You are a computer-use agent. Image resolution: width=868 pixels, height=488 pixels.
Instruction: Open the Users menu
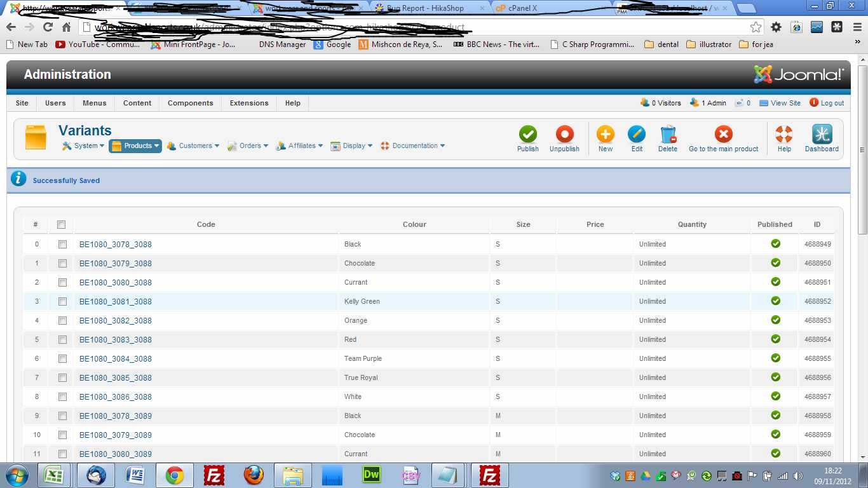pyautogui.click(x=55, y=103)
